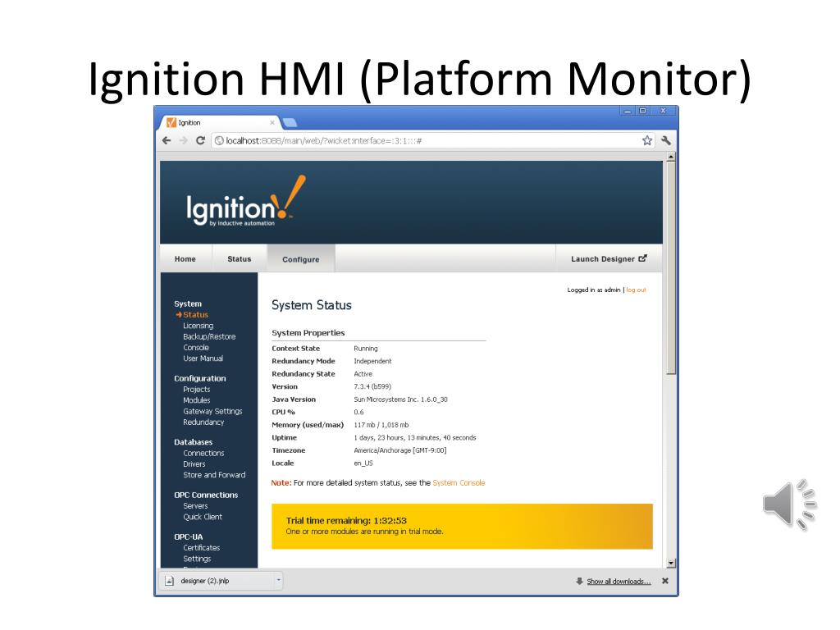Open dropdown arrow for designer (2).jnlp
840x630 pixels.
pos(278,580)
